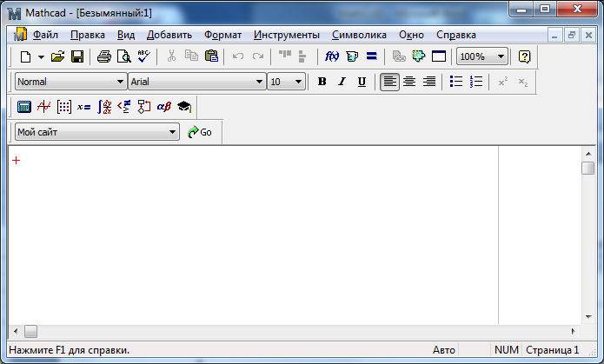Toggle Bold formatting

tap(322, 82)
